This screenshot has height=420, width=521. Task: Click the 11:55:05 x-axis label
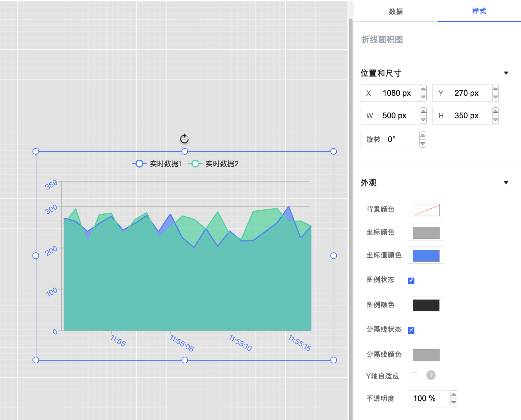click(x=182, y=343)
